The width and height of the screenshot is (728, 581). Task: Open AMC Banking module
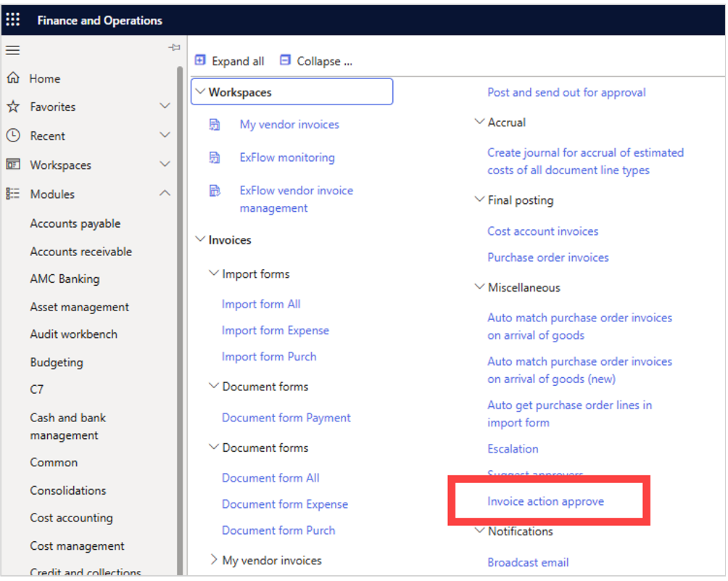coord(65,279)
